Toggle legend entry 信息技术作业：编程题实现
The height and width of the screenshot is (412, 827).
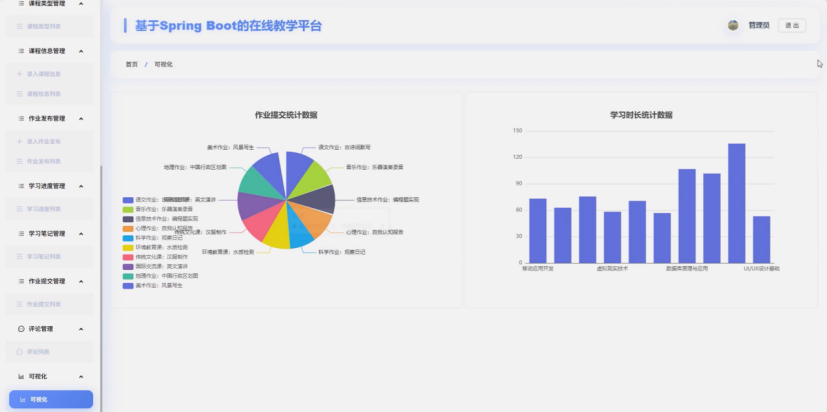coord(160,219)
